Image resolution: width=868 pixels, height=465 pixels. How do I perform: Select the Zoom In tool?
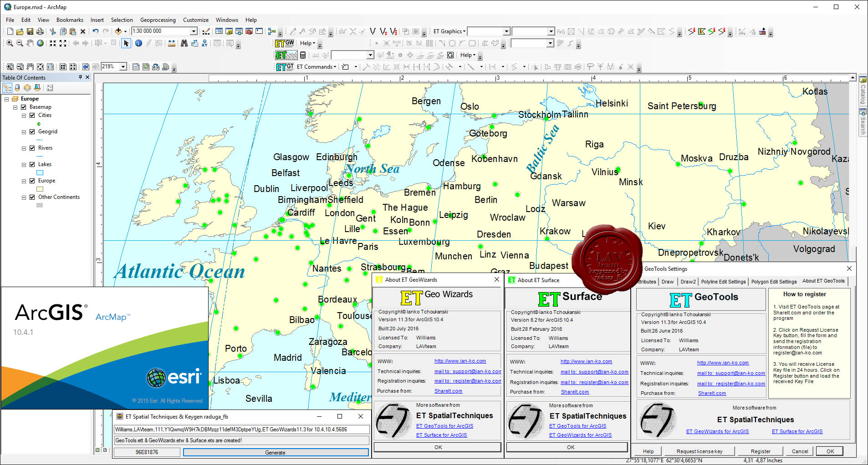(x=10, y=43)
